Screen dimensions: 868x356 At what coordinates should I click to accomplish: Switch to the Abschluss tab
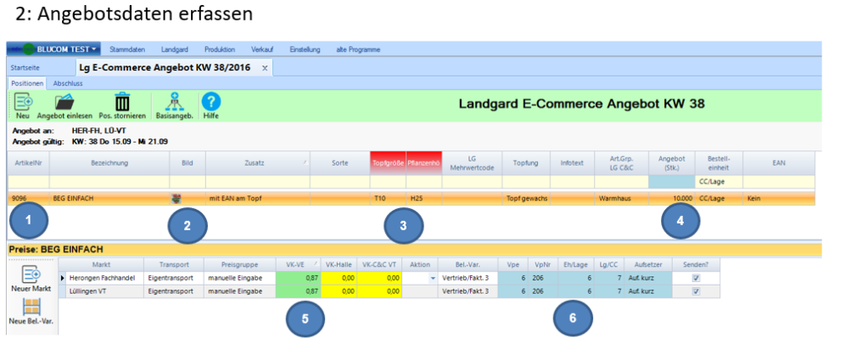coord(68,84)
